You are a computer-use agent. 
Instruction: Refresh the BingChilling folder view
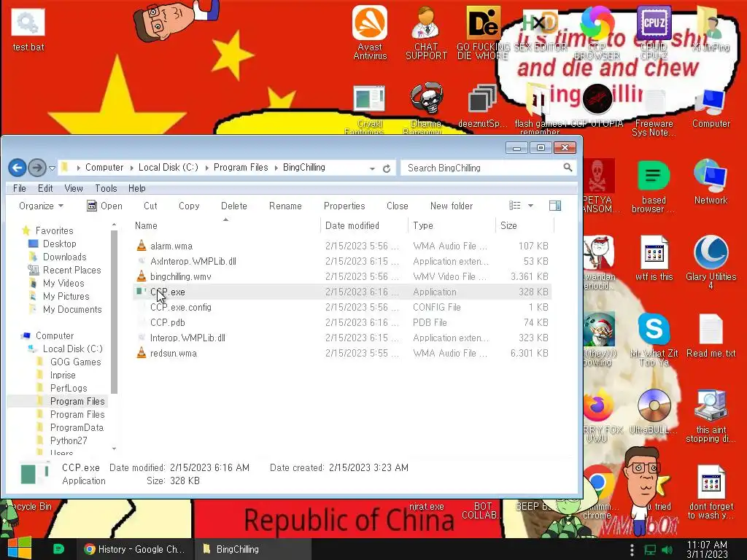pos(387,168)
